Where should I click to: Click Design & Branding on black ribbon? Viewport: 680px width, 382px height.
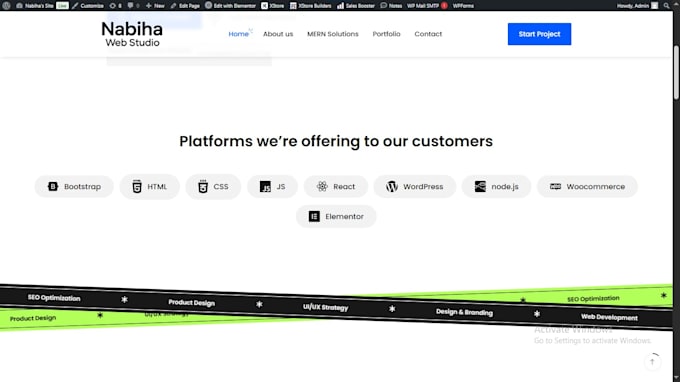point(464,312)
